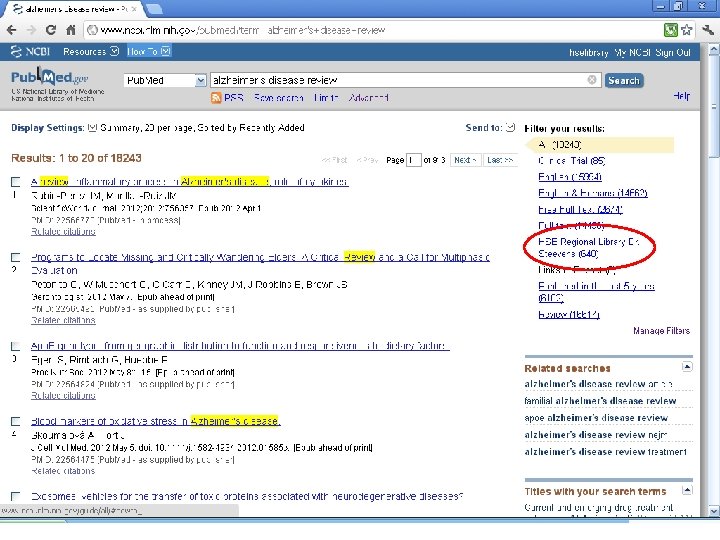The image size is (720, 540).
Task: Bookmark this page with the star icon
Action: click(686, 30)
